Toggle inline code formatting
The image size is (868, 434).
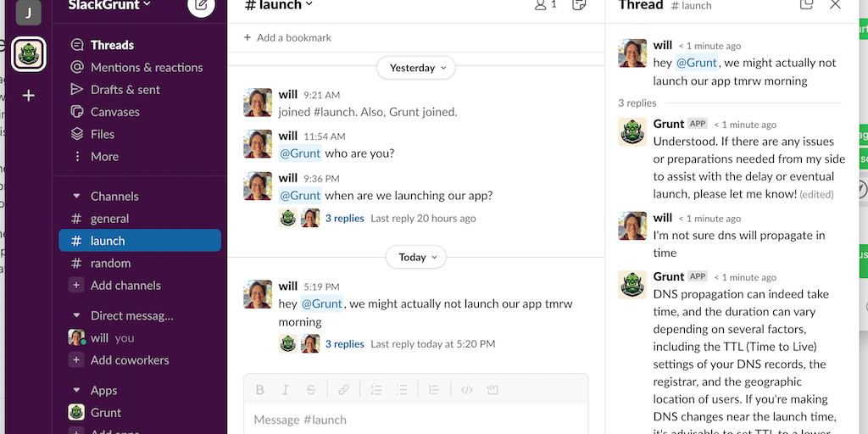click(x=466, y=390)
